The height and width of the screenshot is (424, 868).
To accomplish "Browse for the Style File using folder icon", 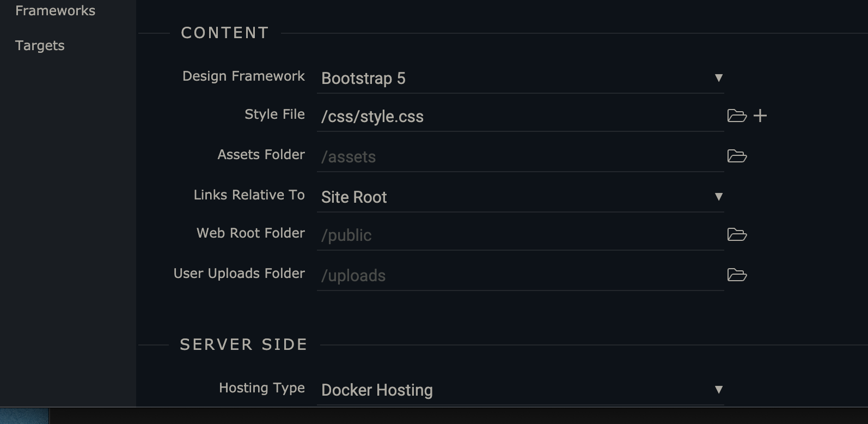I will point(737,116).
